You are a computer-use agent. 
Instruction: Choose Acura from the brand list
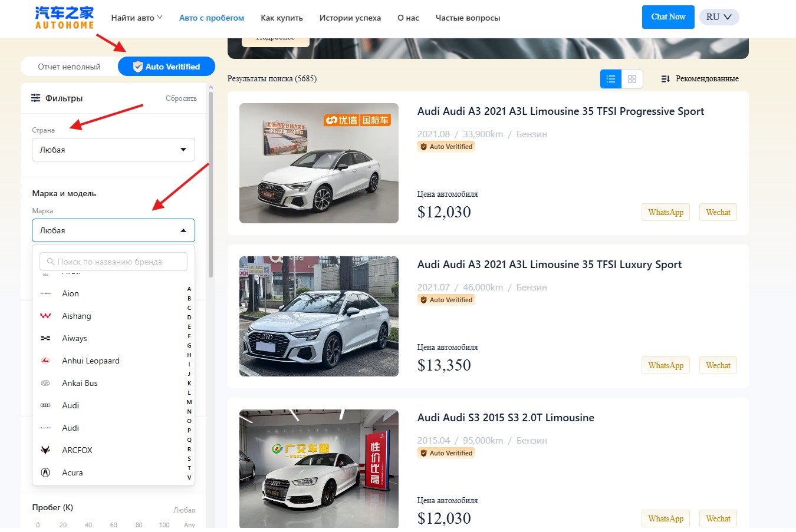[x=112, y=472]
